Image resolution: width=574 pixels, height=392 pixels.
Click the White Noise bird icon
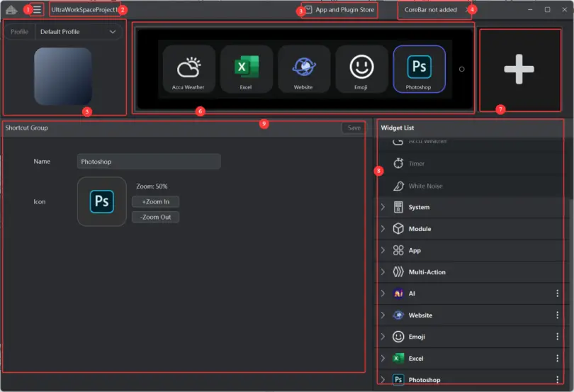(x=398, y=186)
